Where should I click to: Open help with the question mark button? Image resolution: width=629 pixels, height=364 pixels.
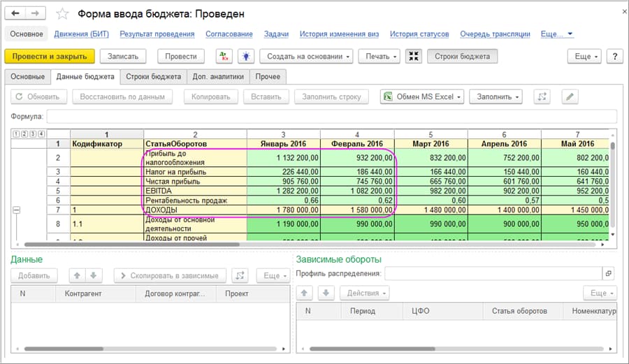pos(614,57)
